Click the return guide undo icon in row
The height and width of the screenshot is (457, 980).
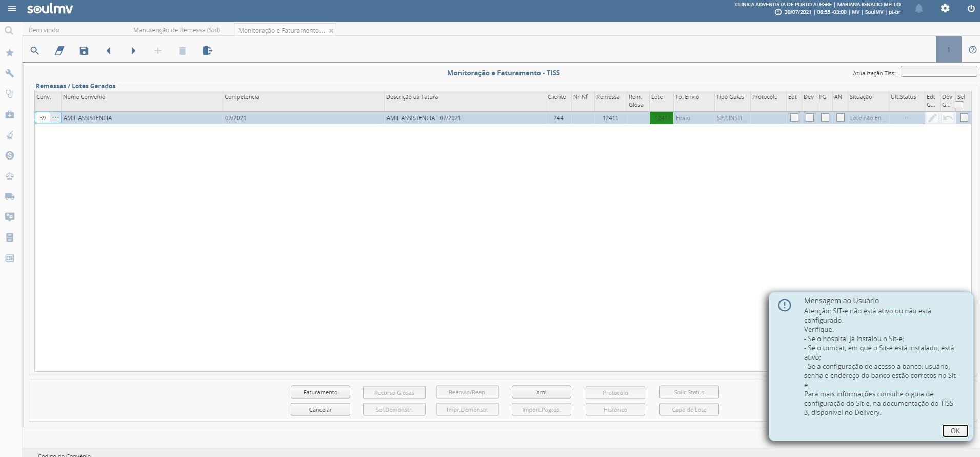click(x=948, y=118)
